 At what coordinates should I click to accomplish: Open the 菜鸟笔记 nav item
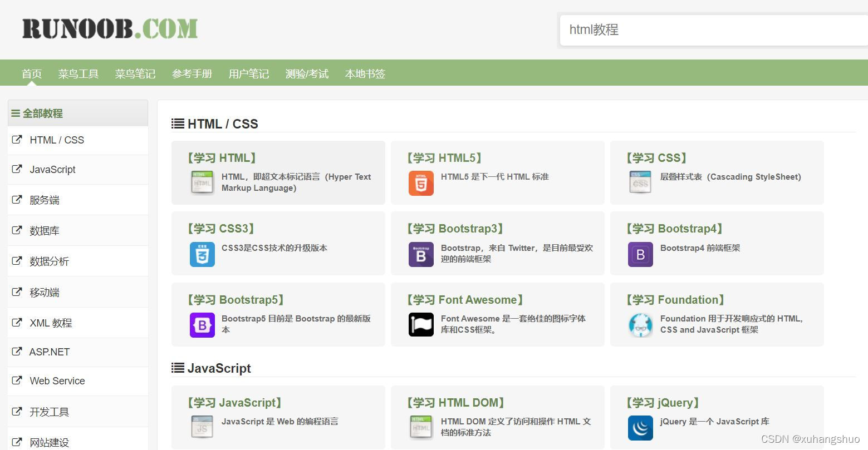(135, 73)
